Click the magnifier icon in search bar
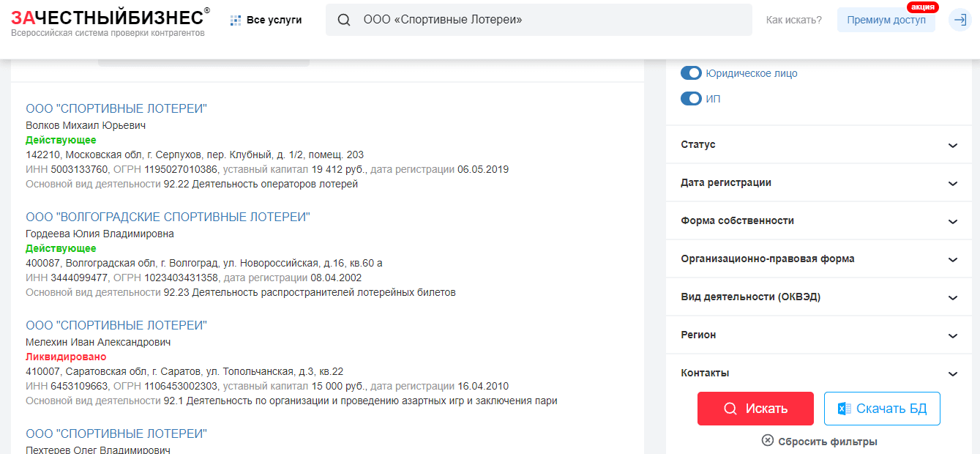The width and height of the screenshot is (980, 454). (343, 20)
